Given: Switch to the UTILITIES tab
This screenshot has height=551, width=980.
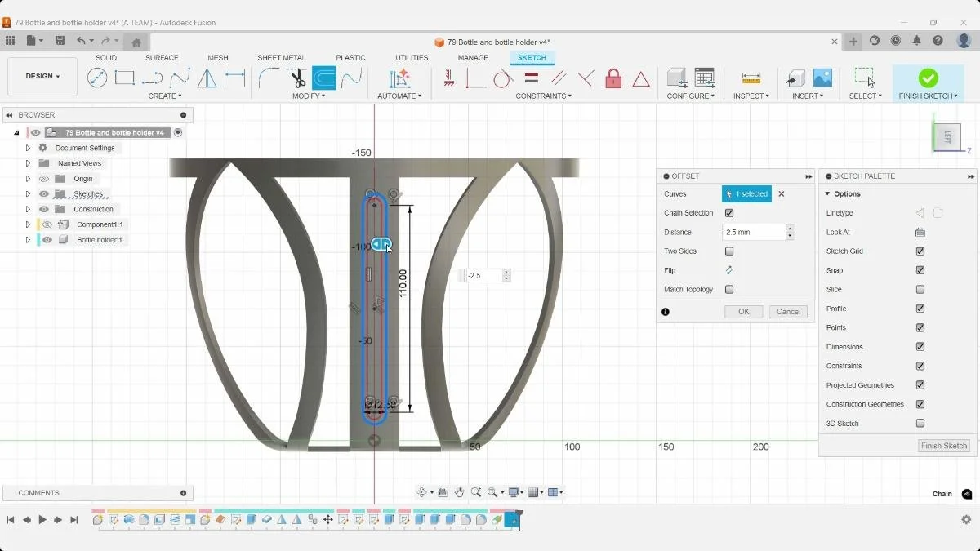Looking at the screenshot, I should pos(412,58).
